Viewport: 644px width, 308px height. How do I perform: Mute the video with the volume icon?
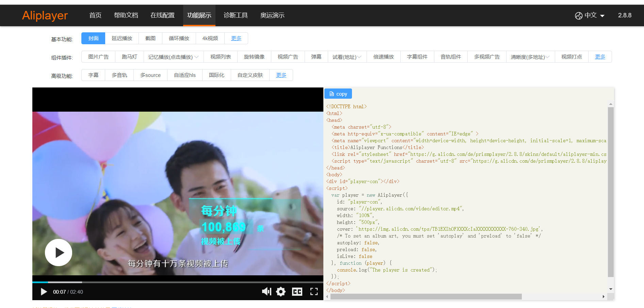pyautogui.click(x=267, y=291)
